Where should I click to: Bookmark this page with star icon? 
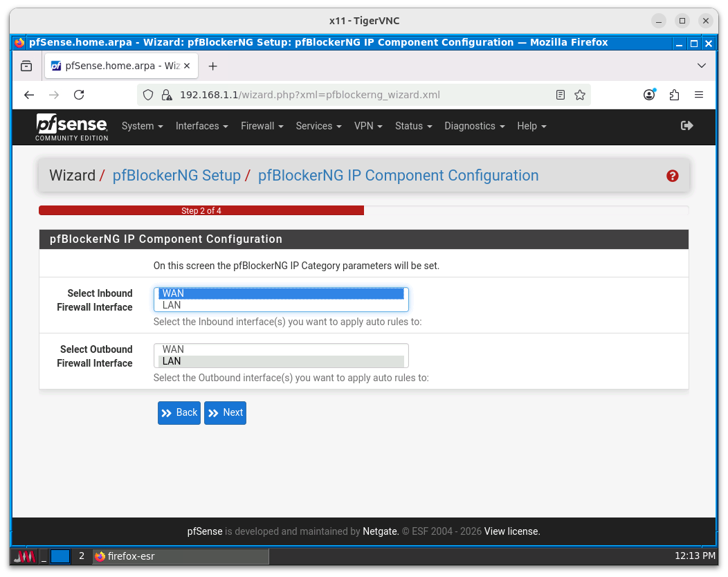[580, 95]
